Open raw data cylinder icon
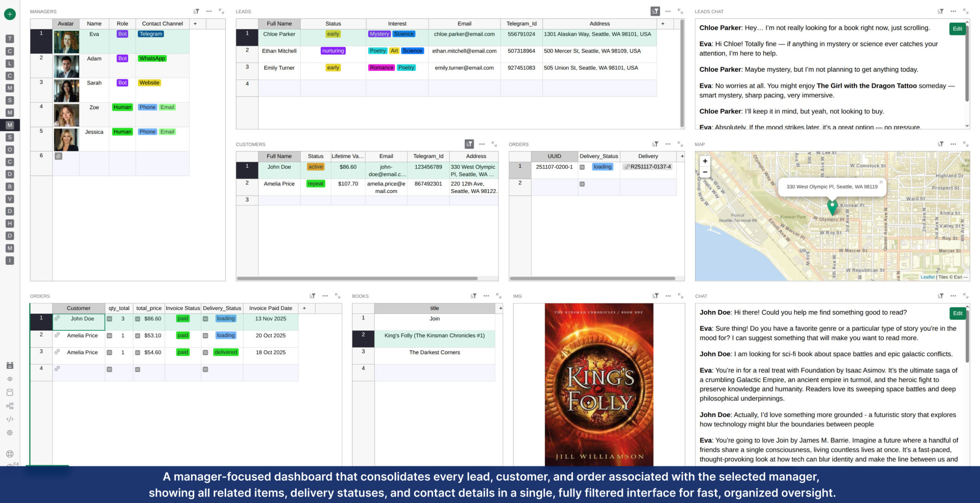 pyautogui.click(x=10, y=392)
